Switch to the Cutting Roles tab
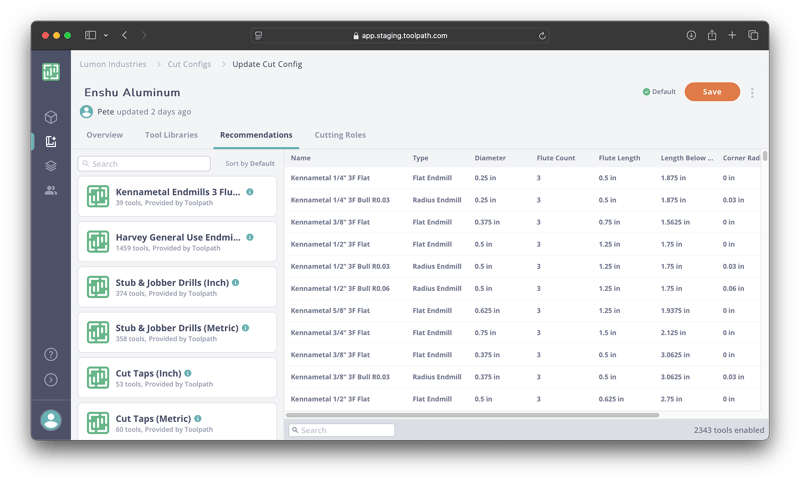 [x=340, y=135]
